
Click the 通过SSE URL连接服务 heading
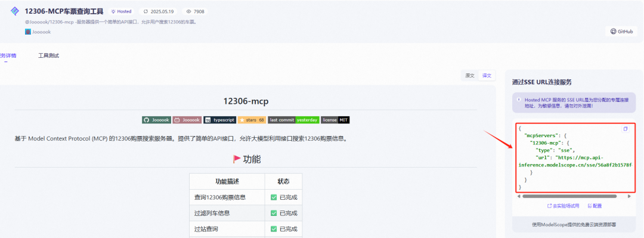pos(542,82)
